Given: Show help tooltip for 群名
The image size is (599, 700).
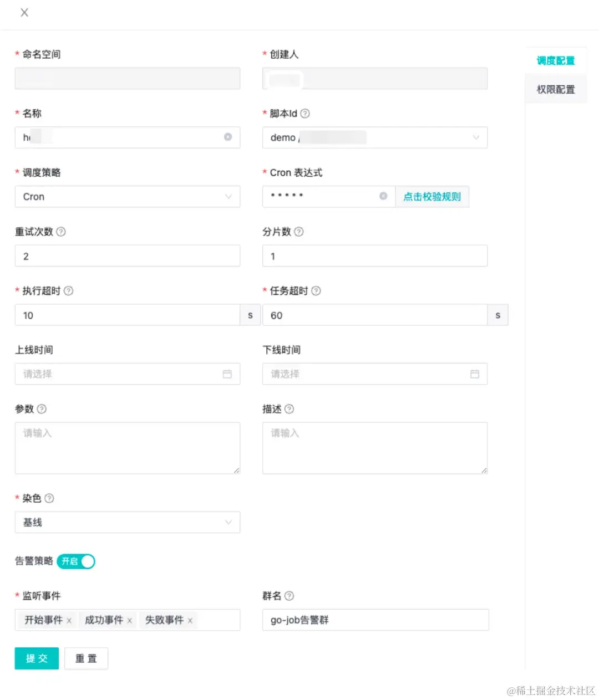Looking at the screenshot, I should click(x=289, y=596).
